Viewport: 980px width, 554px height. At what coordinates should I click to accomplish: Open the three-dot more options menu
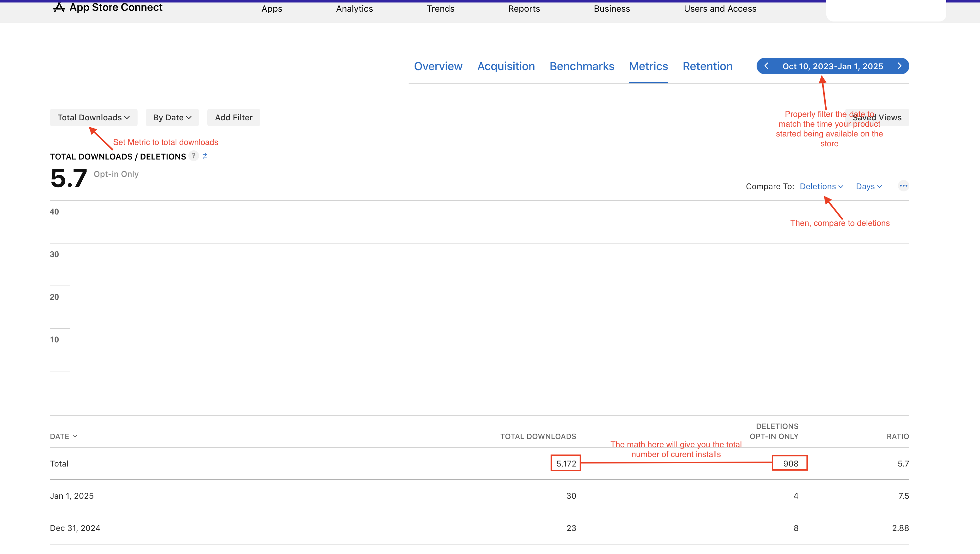903,186
